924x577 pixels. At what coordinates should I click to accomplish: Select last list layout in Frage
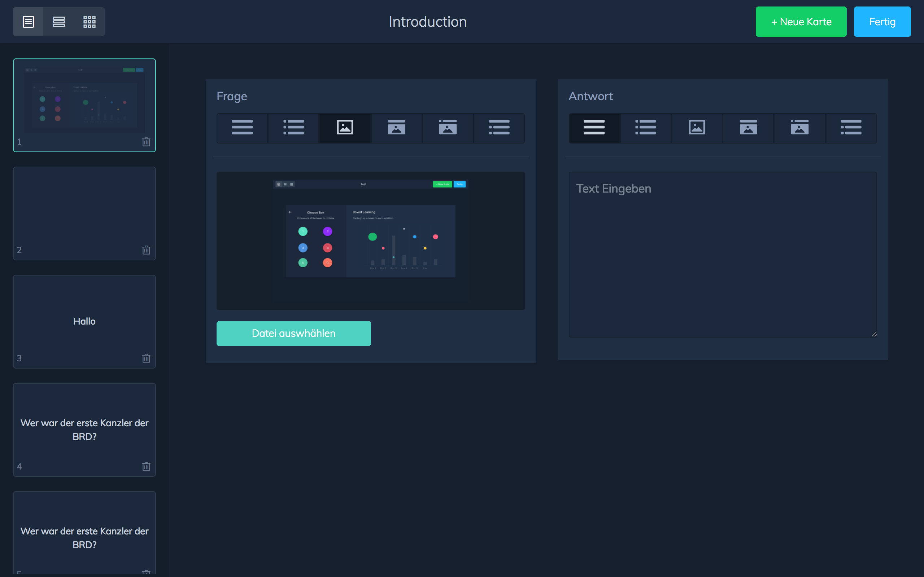point(499,127)
